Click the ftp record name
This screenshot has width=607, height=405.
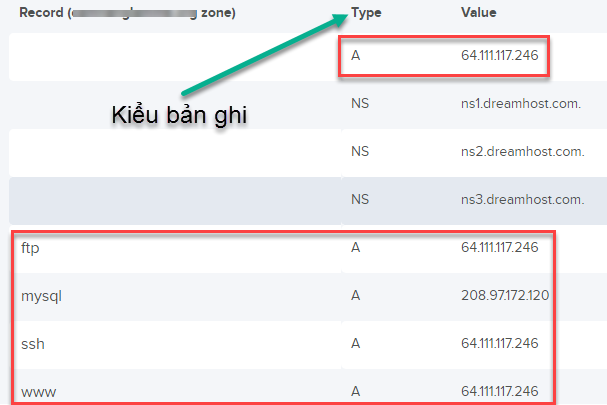29,248
